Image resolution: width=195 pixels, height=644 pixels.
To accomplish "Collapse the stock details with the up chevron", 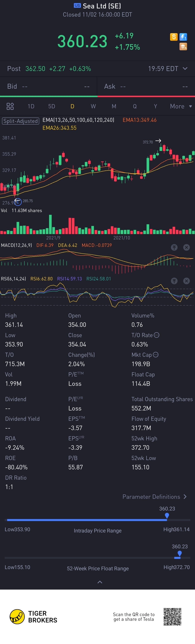I will 100,582.
